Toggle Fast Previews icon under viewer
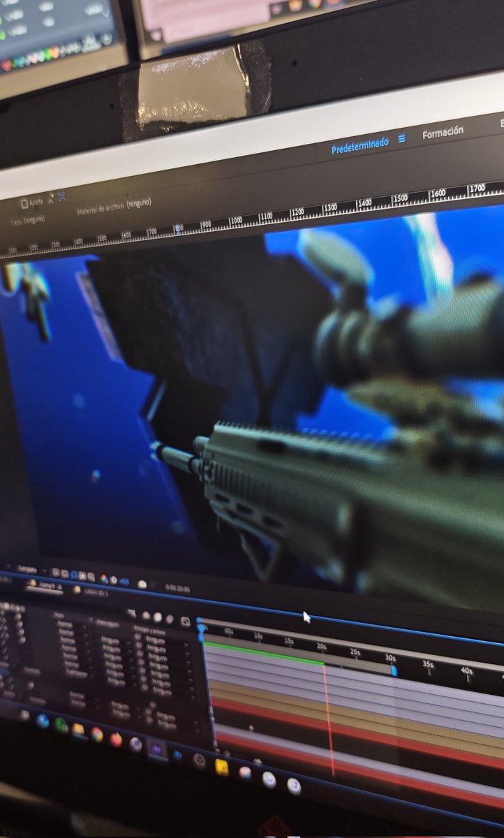The height and width of the screenshot is (838, 504). tap(55, 573)
